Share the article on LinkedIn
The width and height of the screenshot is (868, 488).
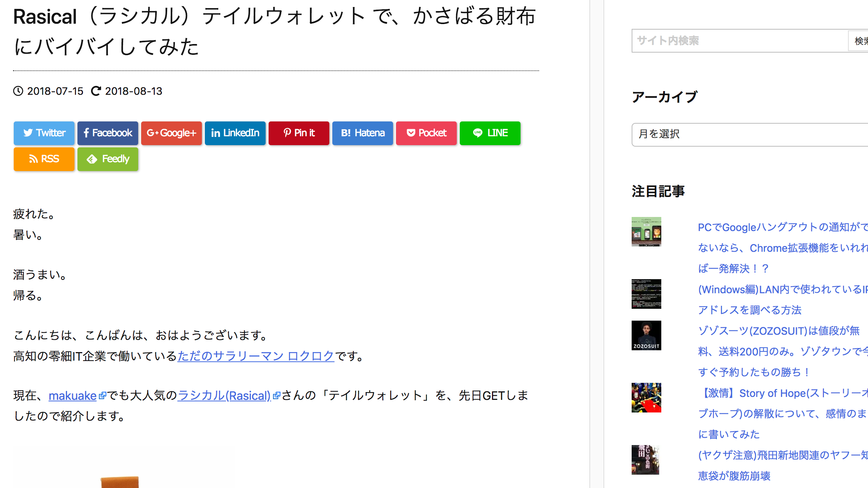235,133
